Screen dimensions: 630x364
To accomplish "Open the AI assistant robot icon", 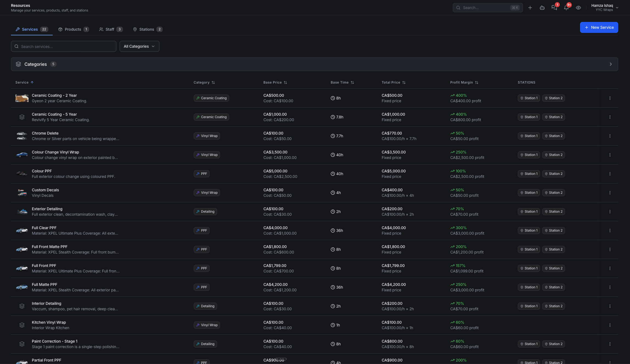I will [542, 8].
